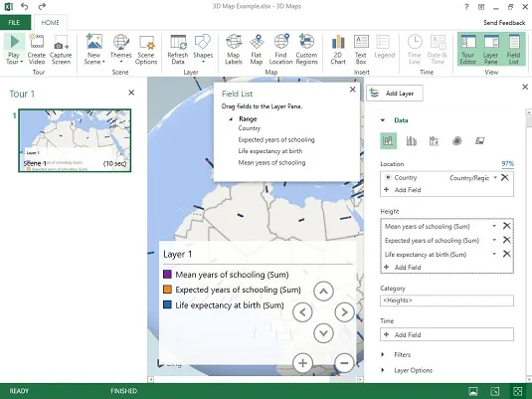Viewport: 532px width, 399px height.
Task: Click the Play Tour icon
Action: pyautogui.click(x=14, y=42)
